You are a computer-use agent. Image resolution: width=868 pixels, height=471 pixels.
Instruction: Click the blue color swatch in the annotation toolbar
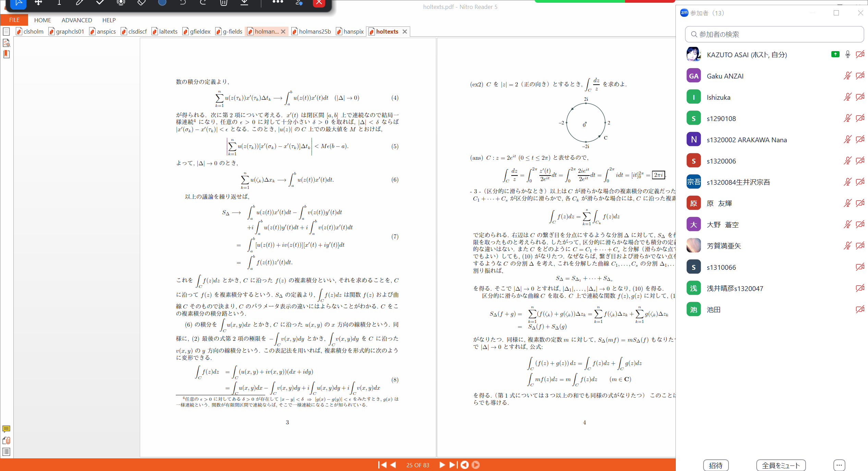tap(162, 3)
